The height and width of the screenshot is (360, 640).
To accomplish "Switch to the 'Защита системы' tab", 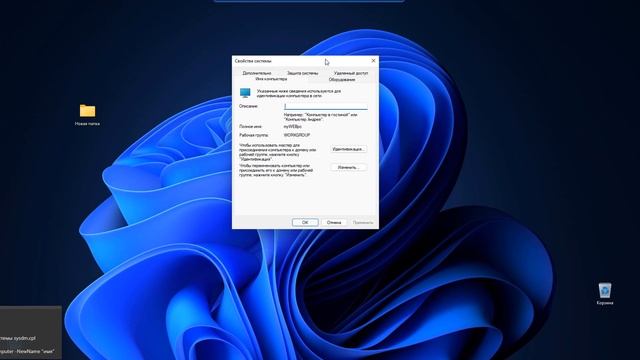I will [x=302, y=73].
